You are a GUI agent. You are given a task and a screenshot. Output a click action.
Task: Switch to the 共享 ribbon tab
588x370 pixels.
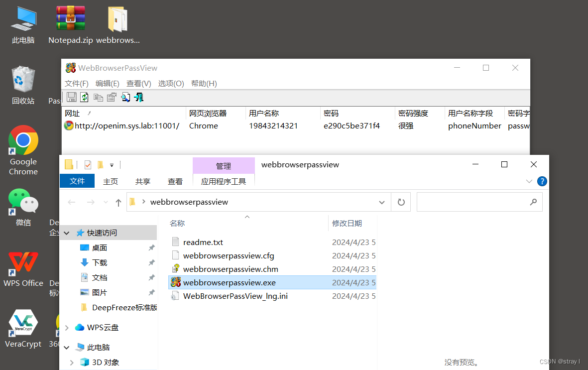pos(143,181)
